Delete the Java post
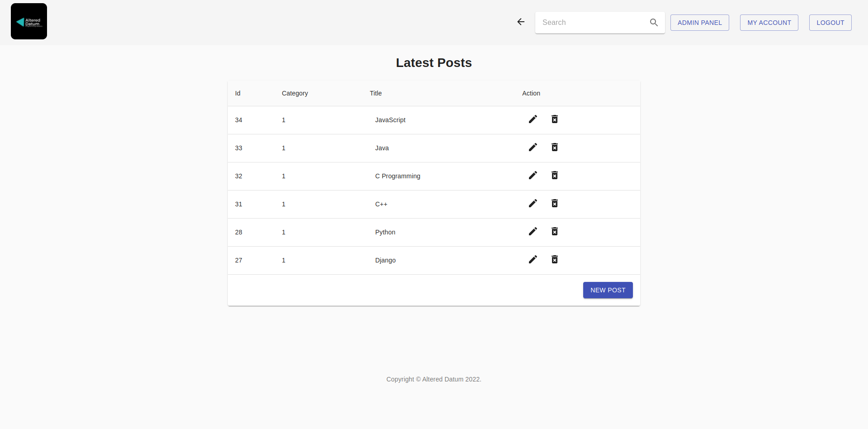The height and width of the screenshot is (429, 868). coord(555,147)
